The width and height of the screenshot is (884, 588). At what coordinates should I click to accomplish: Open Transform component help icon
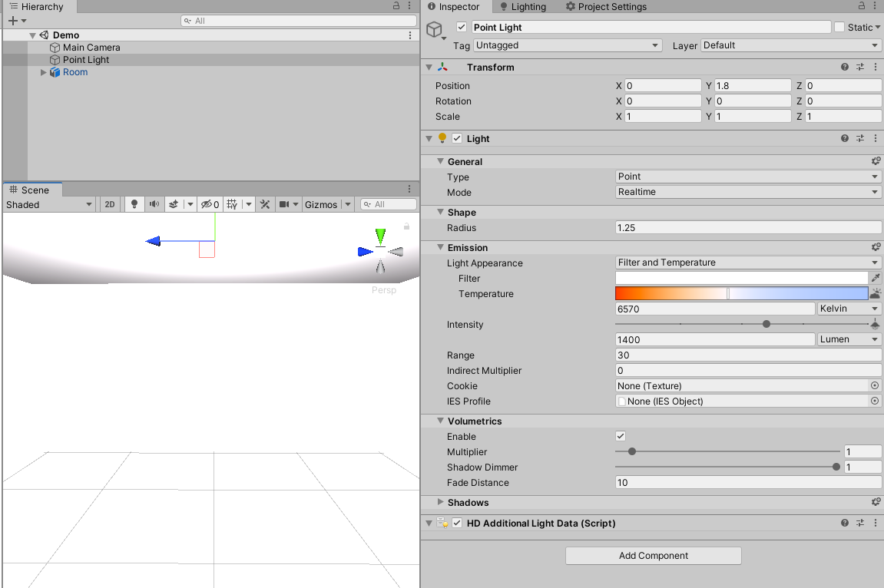coord(845,67)
